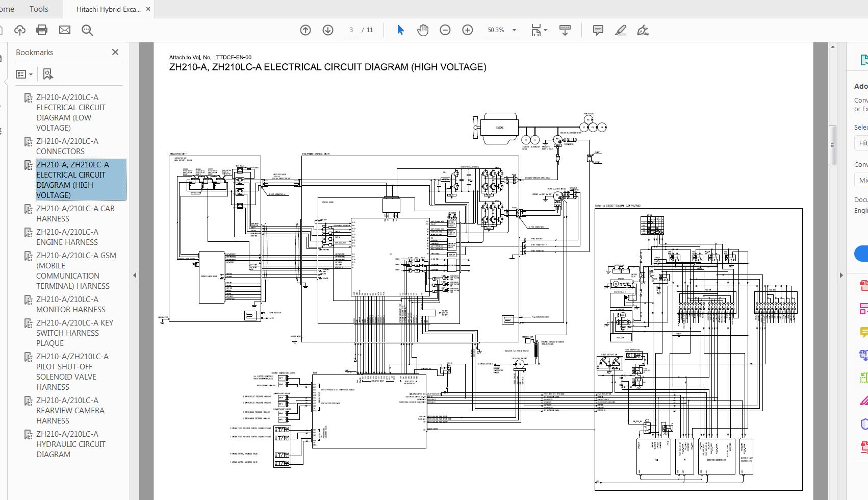Select the Hand tool in the toolbar
The width and height of the screenshot is (868, 500).
pos(422,30)
